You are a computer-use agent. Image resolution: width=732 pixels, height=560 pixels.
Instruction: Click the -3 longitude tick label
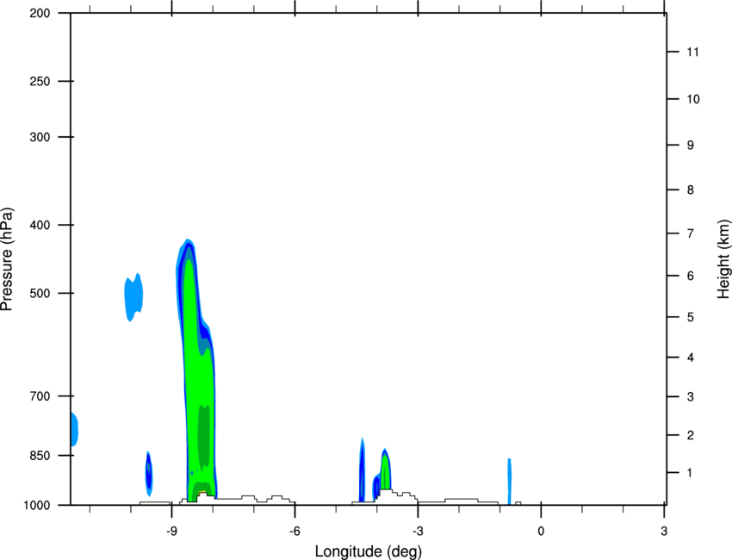coord(418,531)
